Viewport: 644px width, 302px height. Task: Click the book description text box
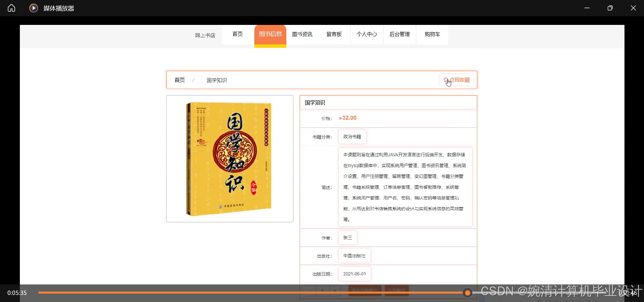(x=405, y=187)
